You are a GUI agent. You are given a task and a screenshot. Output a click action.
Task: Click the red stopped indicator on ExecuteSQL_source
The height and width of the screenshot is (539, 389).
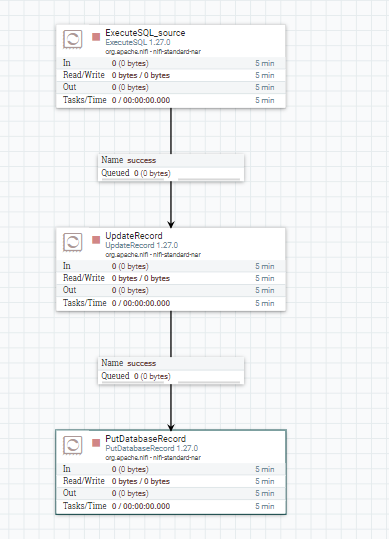coord(96,37)
